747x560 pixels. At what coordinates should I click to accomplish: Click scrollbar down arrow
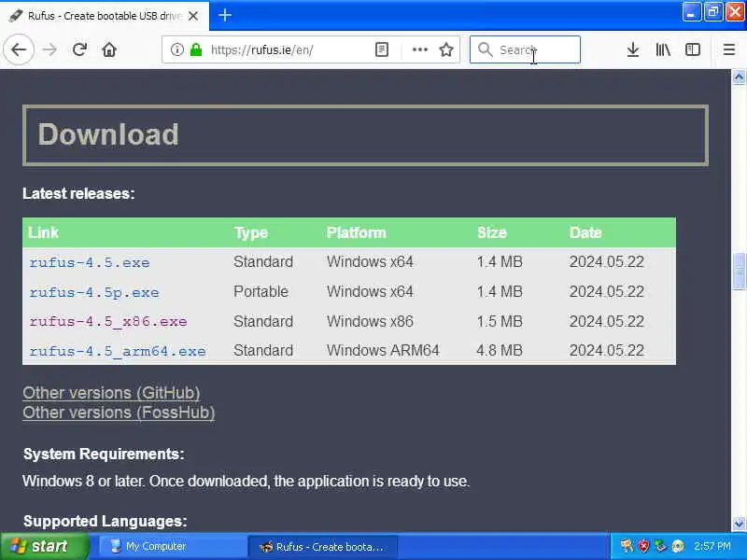point(739,524)
